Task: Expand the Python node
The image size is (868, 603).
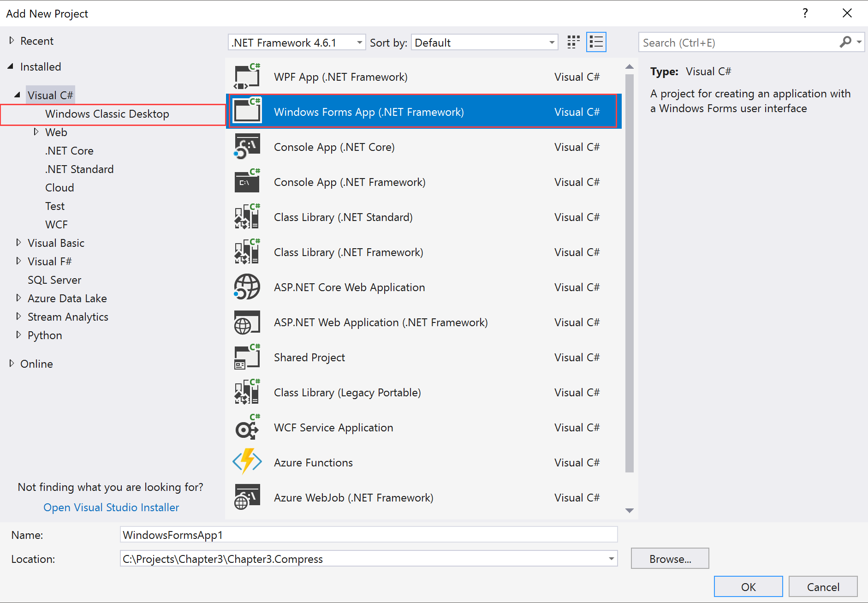Action: 18,334
